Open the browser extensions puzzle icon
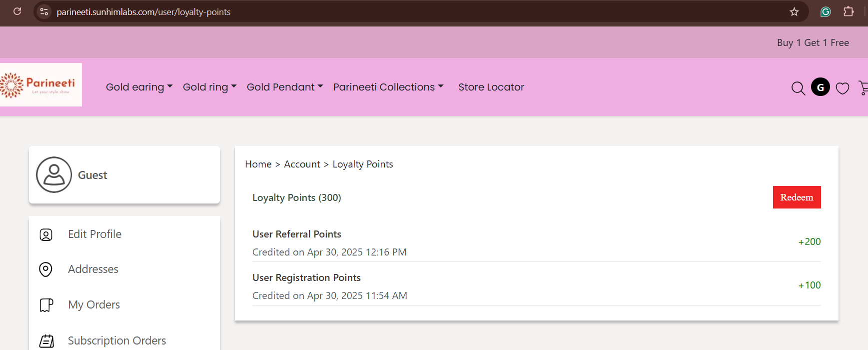The width and height of the screenshot is (868, 350). [849, 11]
